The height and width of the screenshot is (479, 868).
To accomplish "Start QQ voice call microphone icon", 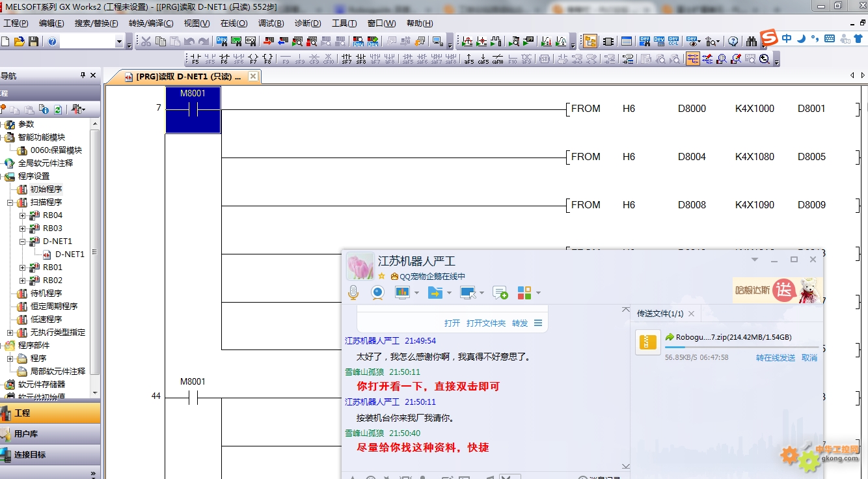I will pyautogui.click(x=353, y=293).
